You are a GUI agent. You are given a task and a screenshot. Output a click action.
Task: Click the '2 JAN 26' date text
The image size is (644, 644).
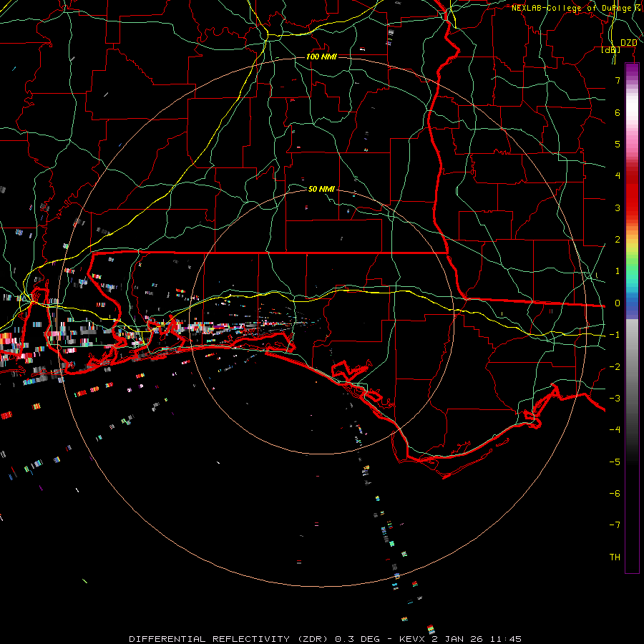457,639
